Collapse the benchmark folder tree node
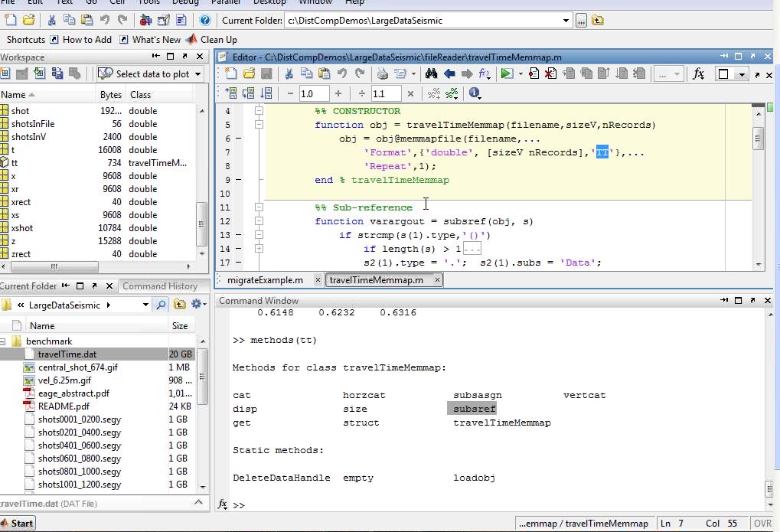Viewport: 780px width, 532px height. 3,341
